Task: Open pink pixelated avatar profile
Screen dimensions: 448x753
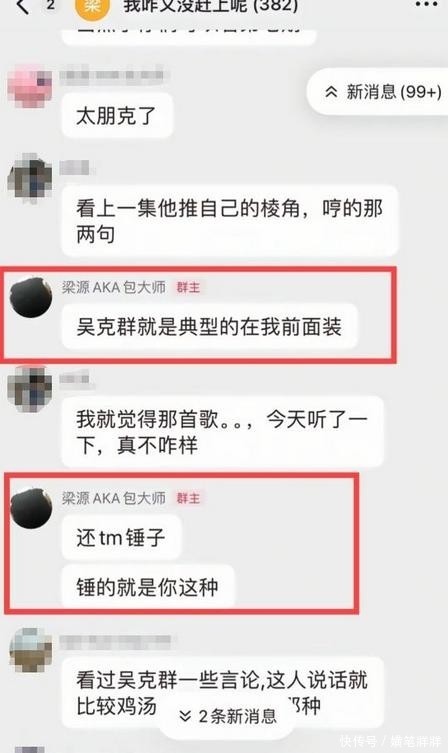Action: [x=30, y=85]
